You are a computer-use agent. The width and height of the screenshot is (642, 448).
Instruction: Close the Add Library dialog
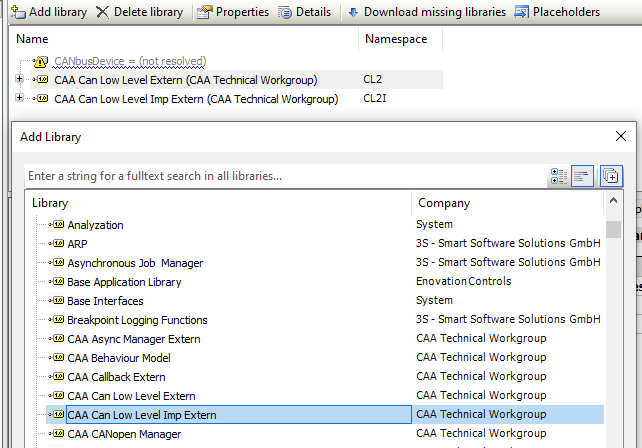click(620, 136)
